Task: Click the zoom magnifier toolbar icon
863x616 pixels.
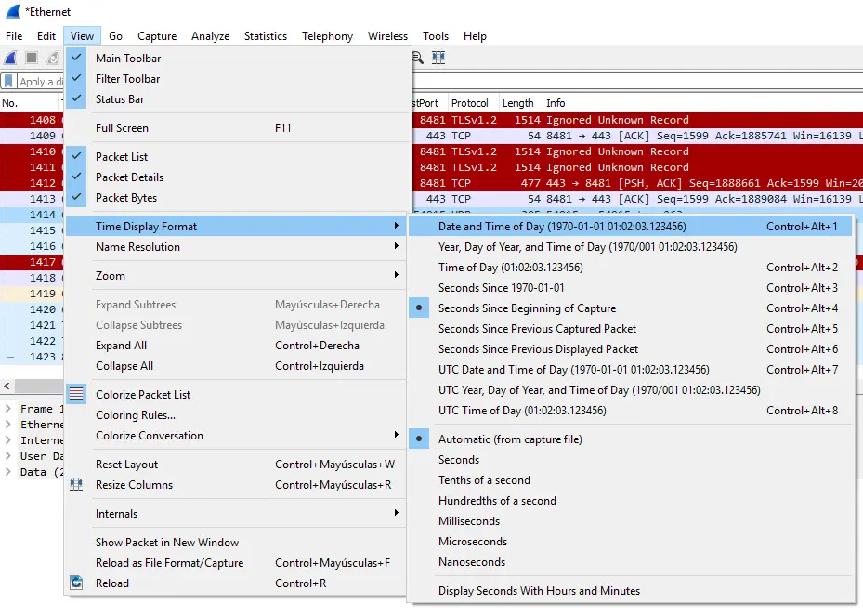Action: click(418, 58)
